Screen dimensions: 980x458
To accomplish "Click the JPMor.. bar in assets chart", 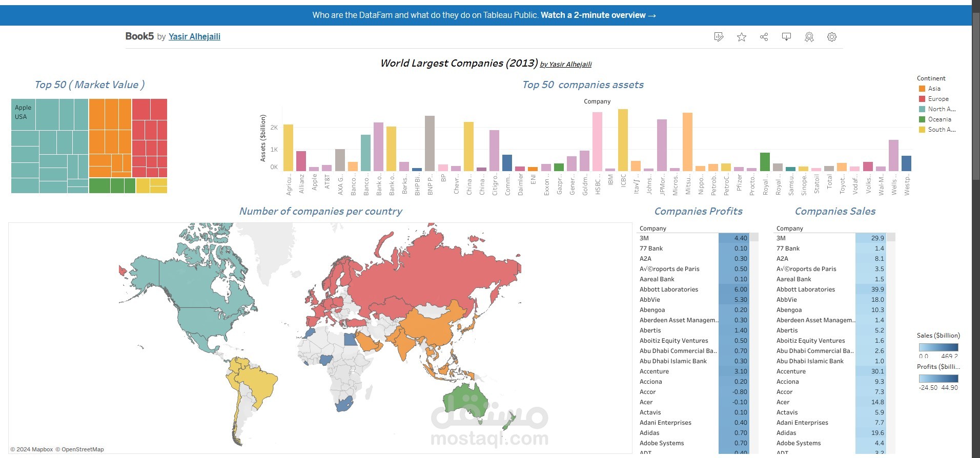I will [x=662, y=145].
